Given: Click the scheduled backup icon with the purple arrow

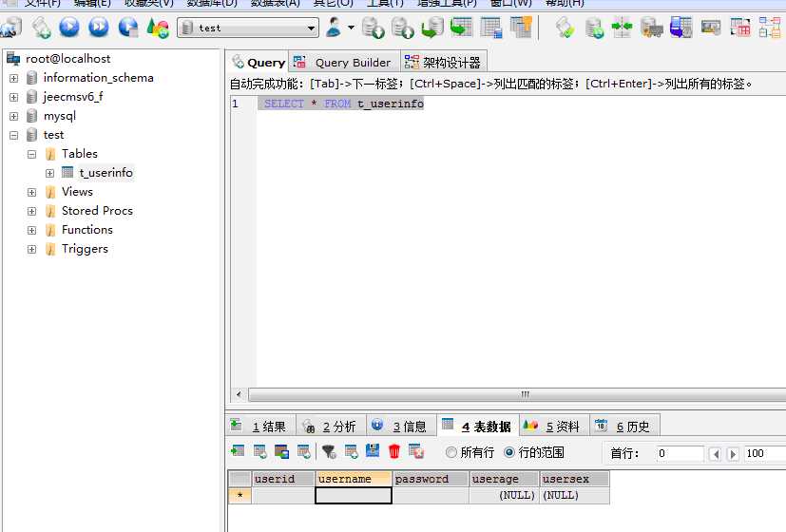Looking at the screenshot, I should pyautogui.click(x=681, y=27).
